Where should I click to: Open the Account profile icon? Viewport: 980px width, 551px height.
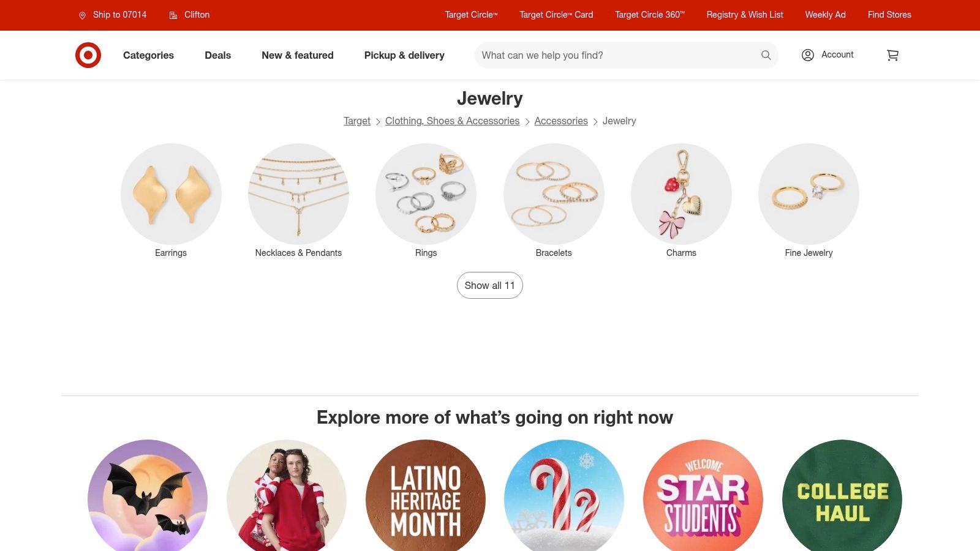pos(808,55)
